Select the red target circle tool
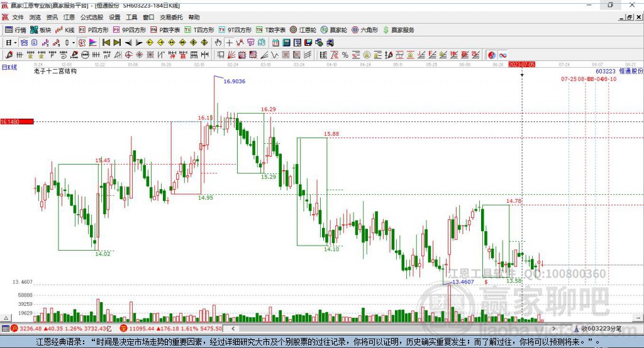 [x=128, y=55]
